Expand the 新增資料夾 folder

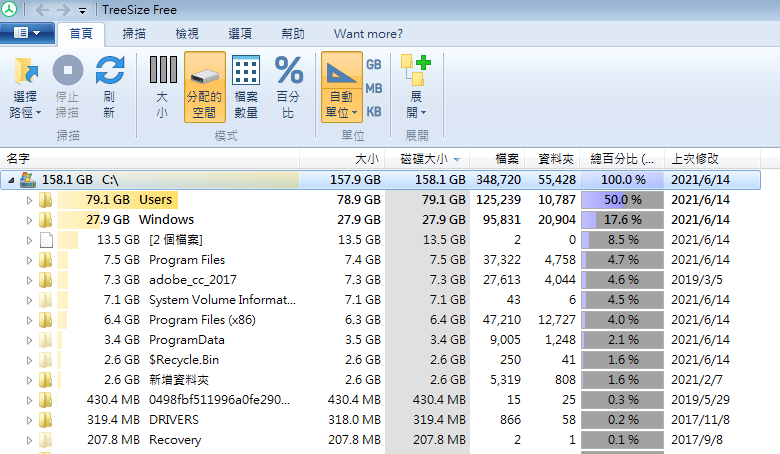(29, 380)
